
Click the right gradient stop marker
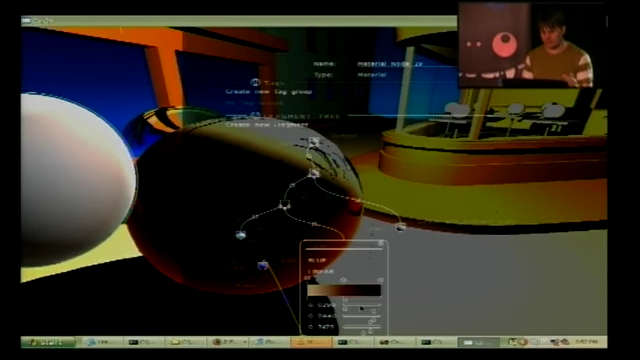tap(380, 280)
